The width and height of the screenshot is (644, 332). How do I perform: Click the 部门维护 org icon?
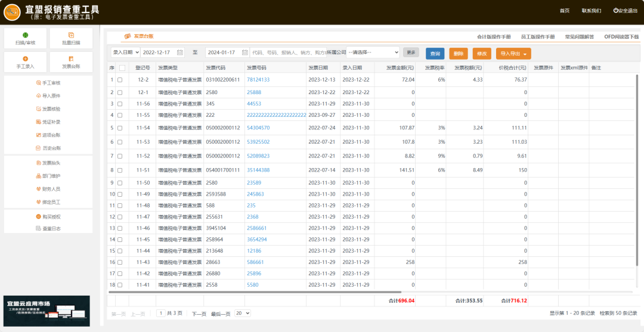point(39,176)
